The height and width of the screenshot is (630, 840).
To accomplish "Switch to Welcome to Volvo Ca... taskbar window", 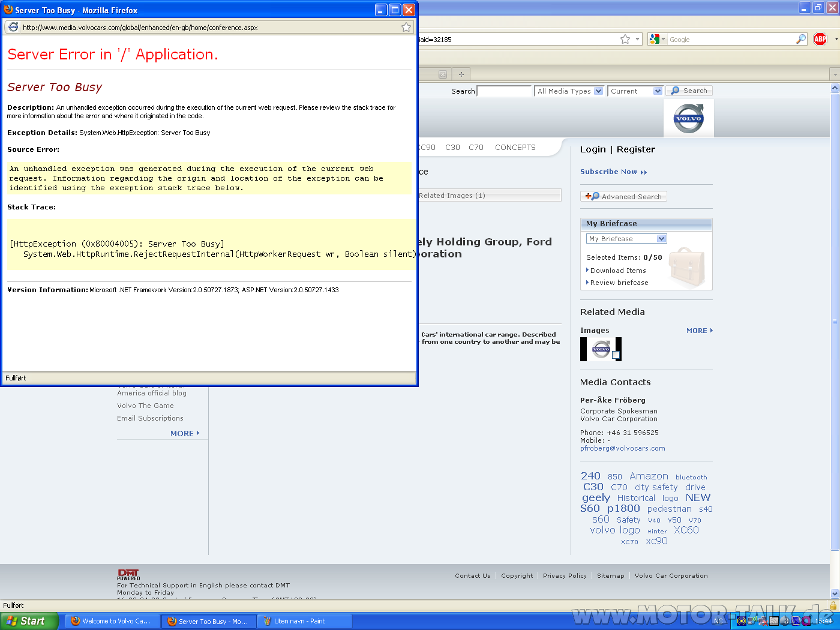I will click(x=112, y=621).
